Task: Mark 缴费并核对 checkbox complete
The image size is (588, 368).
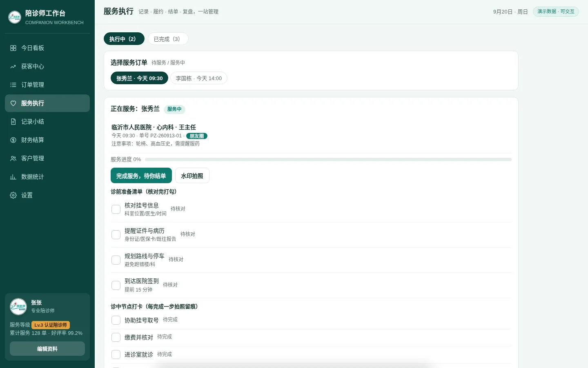Action: 116,337
